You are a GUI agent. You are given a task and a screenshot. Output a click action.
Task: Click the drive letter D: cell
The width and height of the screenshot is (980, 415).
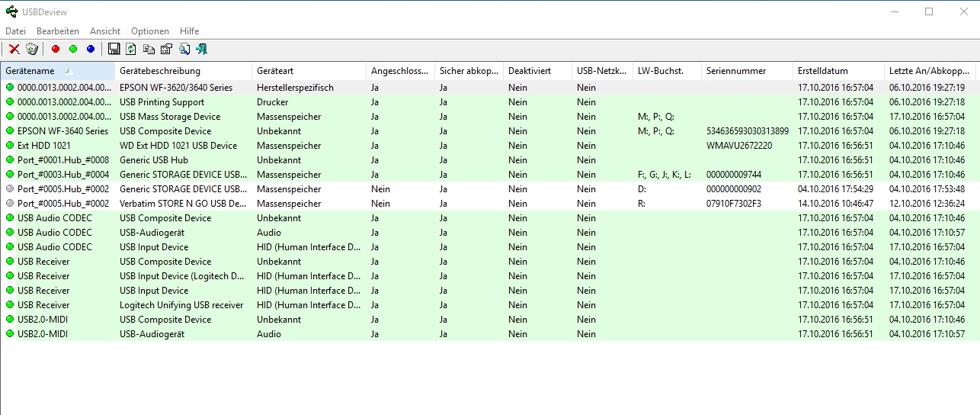click(642, 189)
